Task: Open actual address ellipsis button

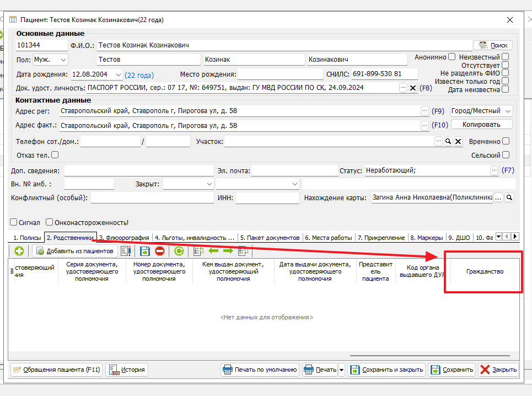Action: pyautogui.click(x=425, y=126)
